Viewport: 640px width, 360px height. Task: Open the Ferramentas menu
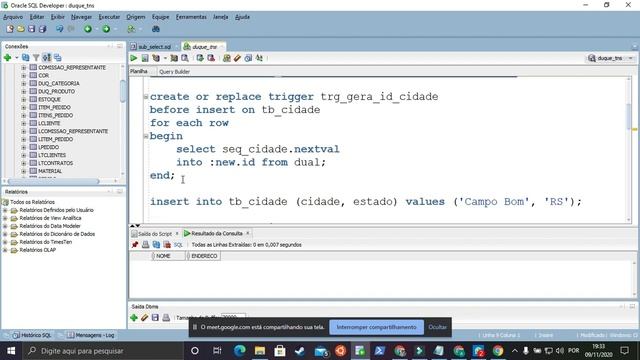click(191, 17)
